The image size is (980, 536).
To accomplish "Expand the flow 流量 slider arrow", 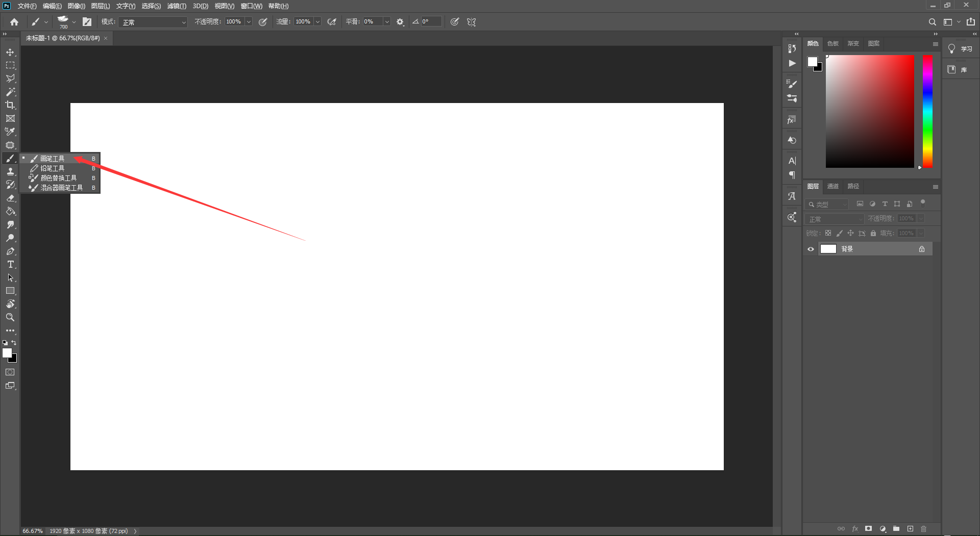I will click(x=317, y=22).
